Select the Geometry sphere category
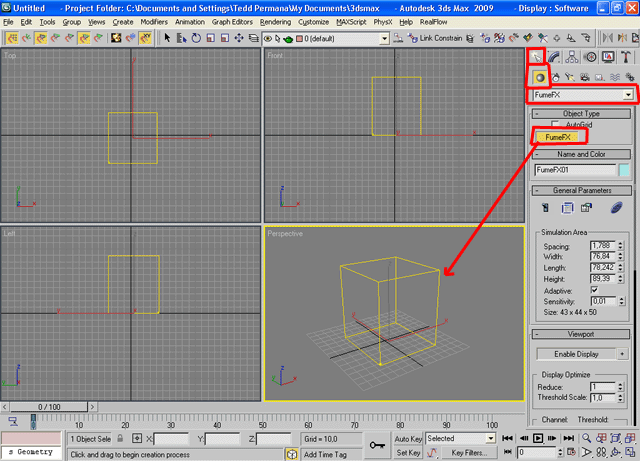The image size is (640, 461). tap(540, 77)
